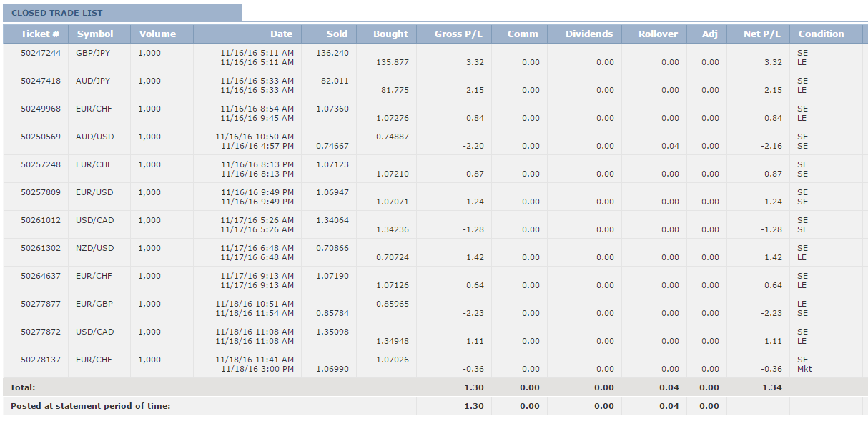The width and height of the screenshot is (868, 426).
Task: Click sold price 1.06990
Action: click(332, 369)
